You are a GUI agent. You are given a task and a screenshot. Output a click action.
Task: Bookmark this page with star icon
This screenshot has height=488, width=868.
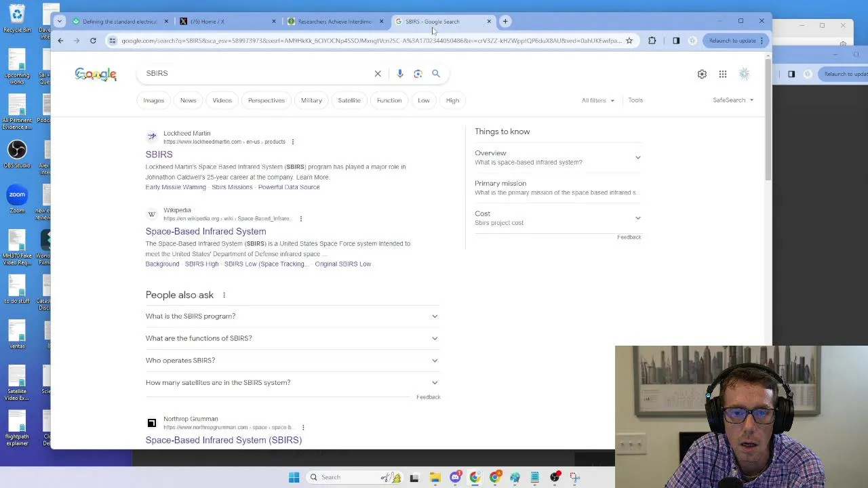(x=629, y=41)
